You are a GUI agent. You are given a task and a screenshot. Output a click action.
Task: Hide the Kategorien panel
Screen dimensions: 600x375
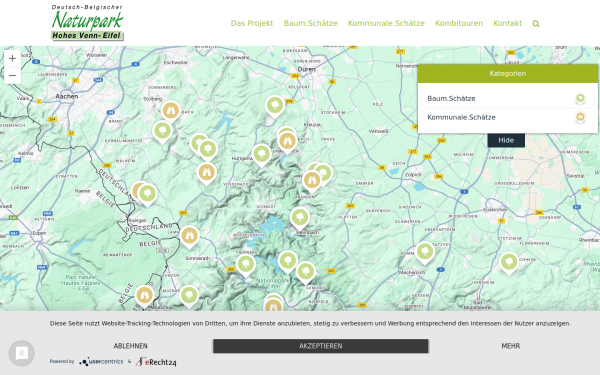point(506,140)
